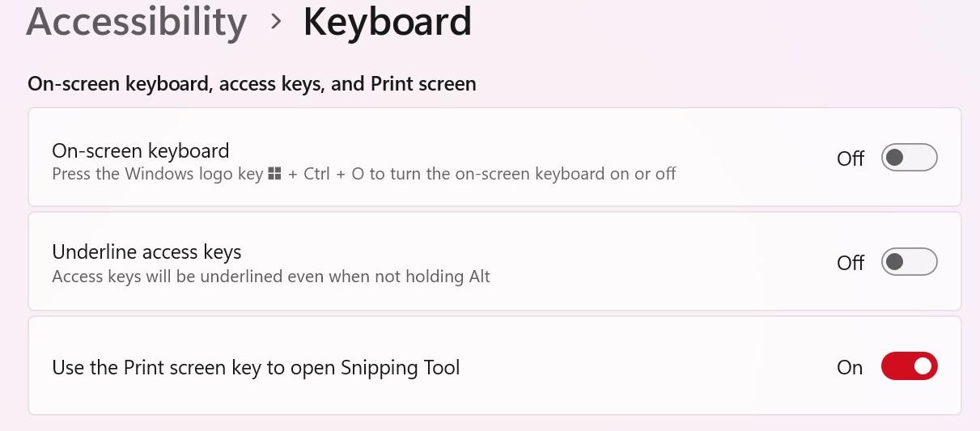The image size is (980, 431).
Task: Click the access keys Alt description text
Action: tap(271, 277)
